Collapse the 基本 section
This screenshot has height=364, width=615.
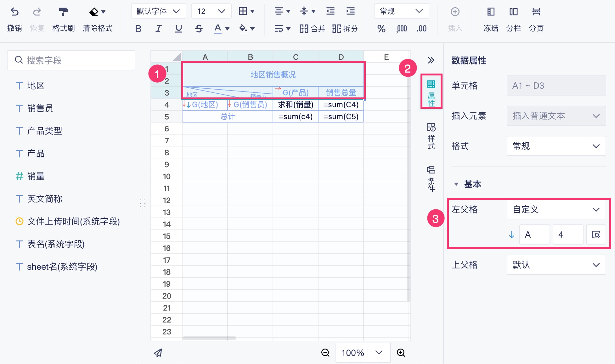(x=456, y=184)
